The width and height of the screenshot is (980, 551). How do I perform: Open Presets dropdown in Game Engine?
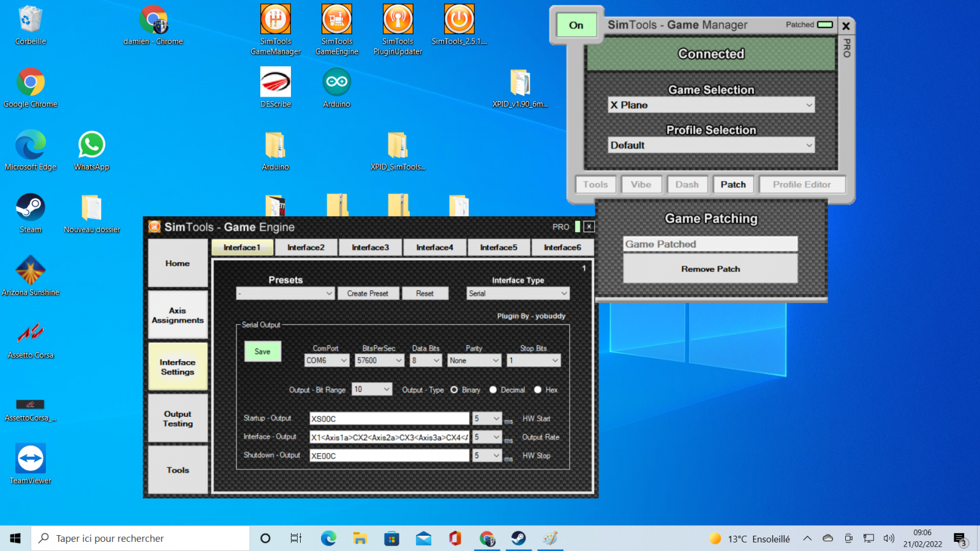285,293
